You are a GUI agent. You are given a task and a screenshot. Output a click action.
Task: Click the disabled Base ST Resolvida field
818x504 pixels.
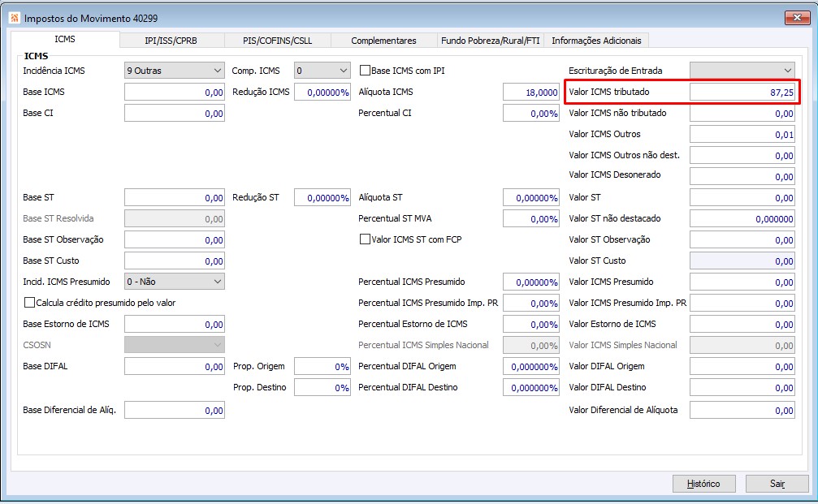175,219
